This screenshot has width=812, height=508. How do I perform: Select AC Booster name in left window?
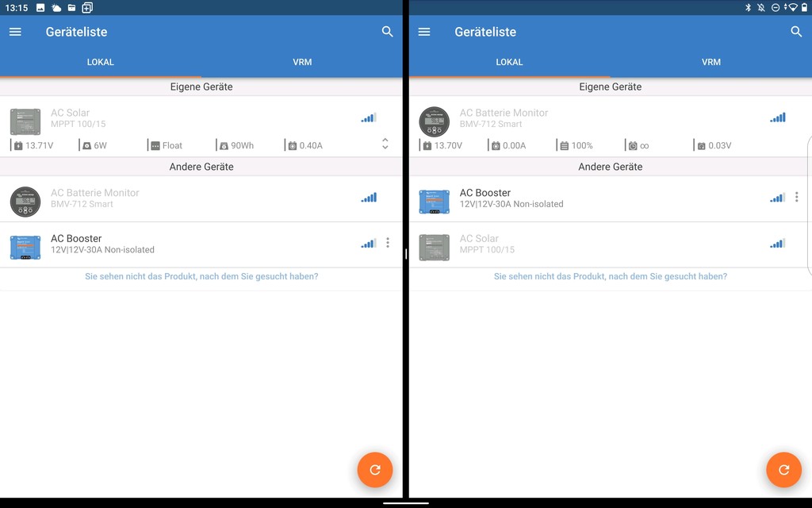point(76,238)
